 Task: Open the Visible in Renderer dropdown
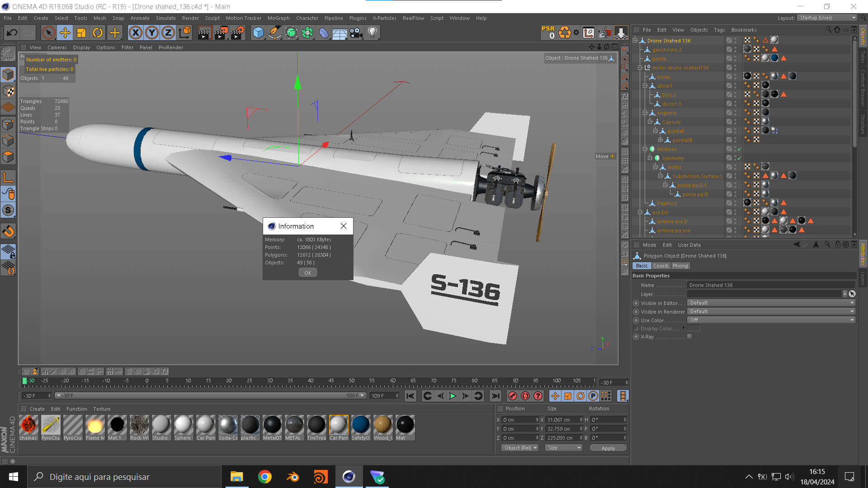(x=770, y=311)
